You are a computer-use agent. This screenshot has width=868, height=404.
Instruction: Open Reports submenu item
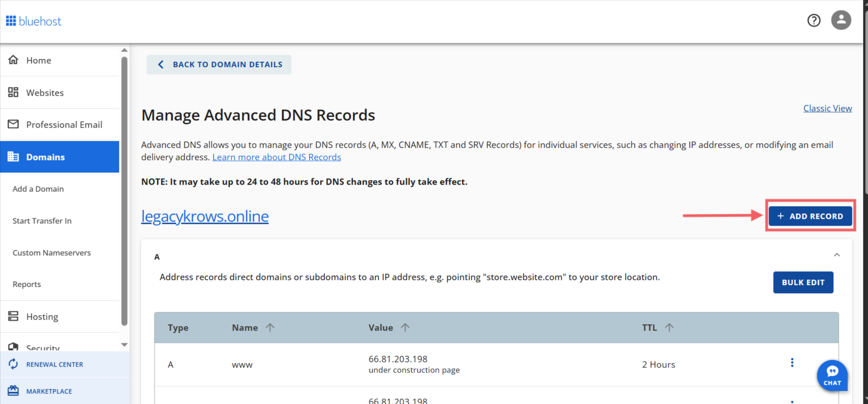coord(27,284)
